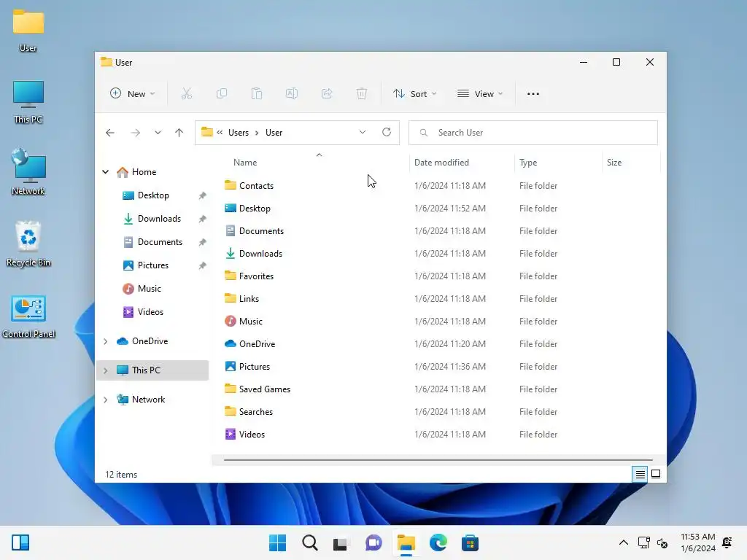Screen dimensions: 747x560
Task: Expand the Network tree node
Action: point(106,400)
